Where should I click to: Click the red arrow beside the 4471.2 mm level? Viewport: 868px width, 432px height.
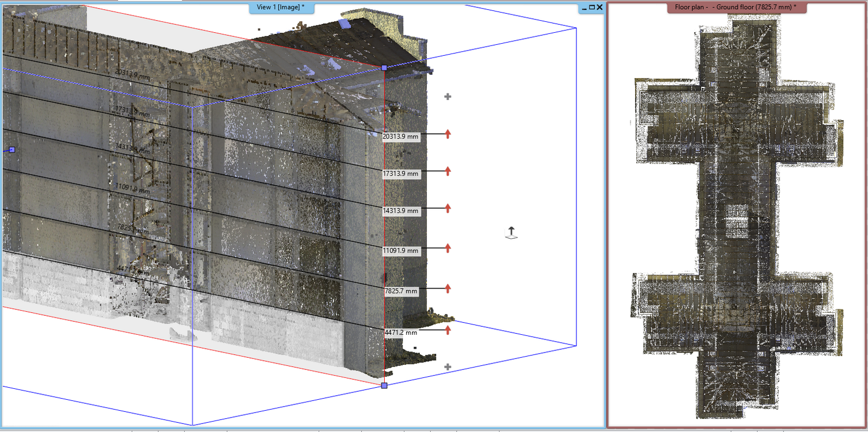448,330
